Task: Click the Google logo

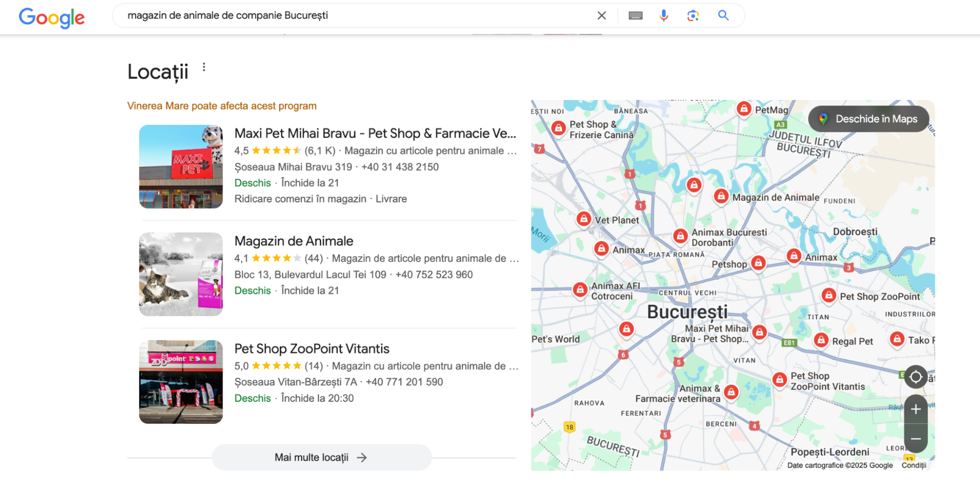Action: (51, 17)
